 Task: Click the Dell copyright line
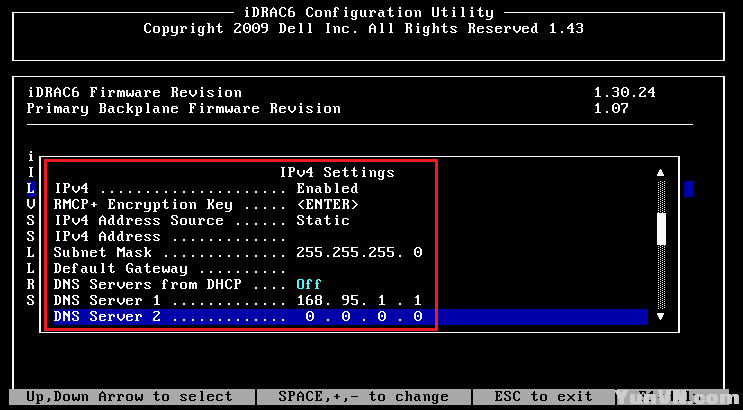coord(363,28)
